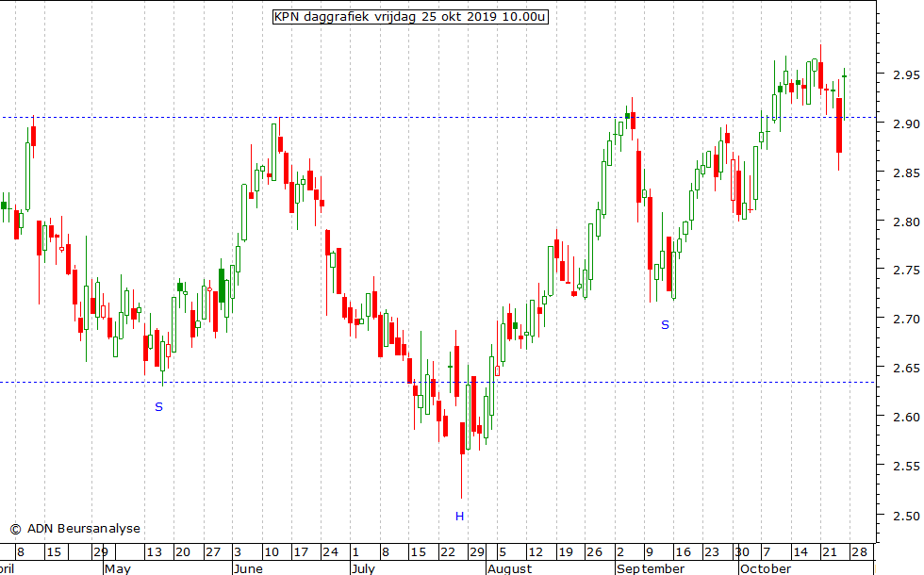Click the blue S marker in May
The image size is (924, 575).
tap(158, 406)
